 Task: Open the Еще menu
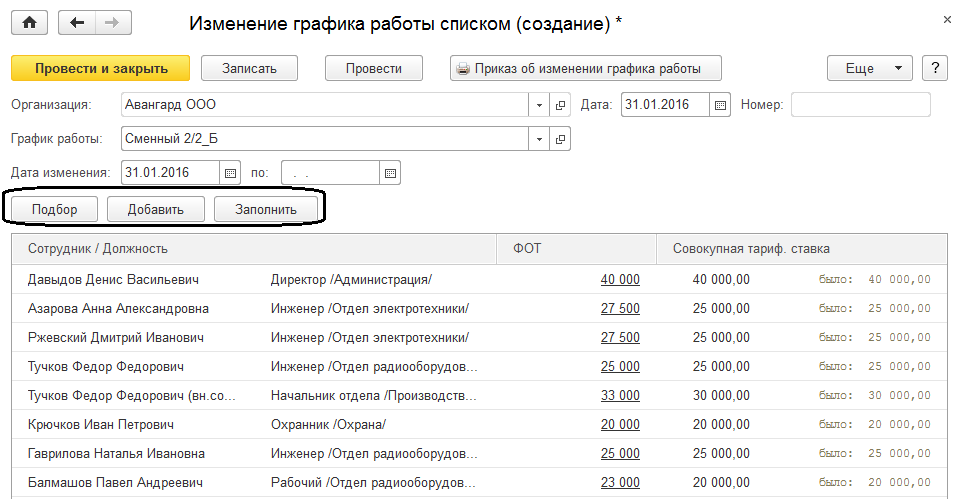(870, 68)
